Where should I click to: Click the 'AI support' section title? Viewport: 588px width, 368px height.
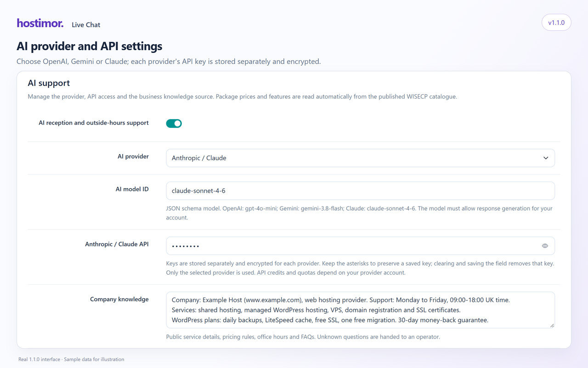[x=49, y=83]
